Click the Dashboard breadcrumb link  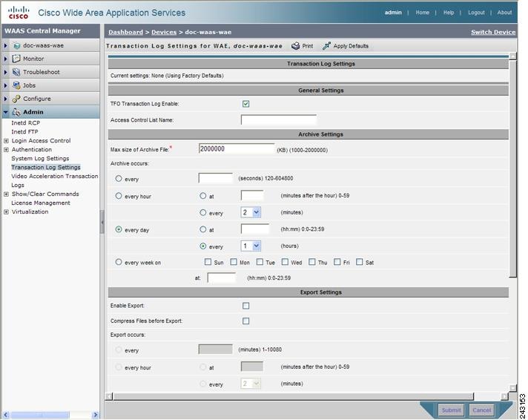pos(125,32)
